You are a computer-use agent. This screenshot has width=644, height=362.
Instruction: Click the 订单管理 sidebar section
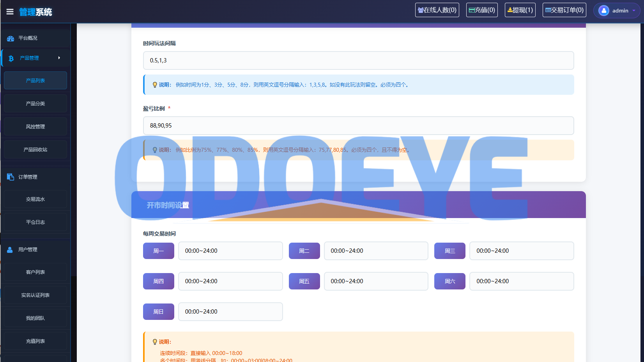coord(35,177)
